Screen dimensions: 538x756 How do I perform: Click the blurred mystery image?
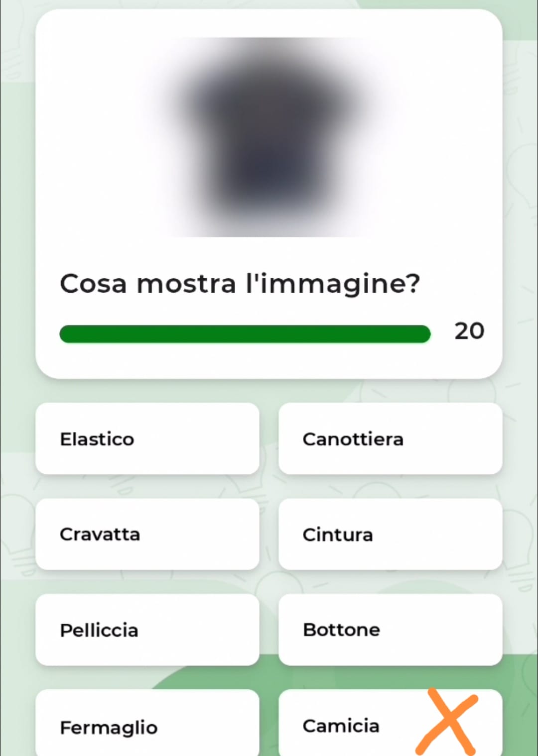(269, 137)
